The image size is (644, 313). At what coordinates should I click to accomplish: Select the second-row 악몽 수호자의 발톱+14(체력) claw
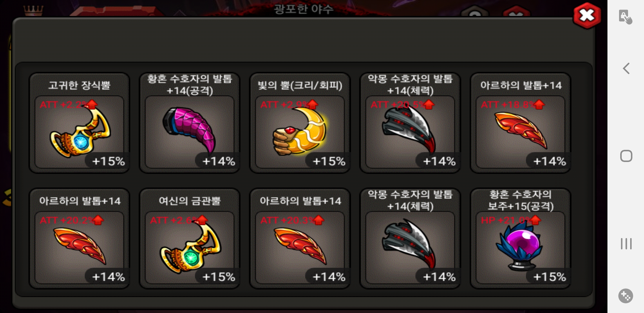pos(410,239)
